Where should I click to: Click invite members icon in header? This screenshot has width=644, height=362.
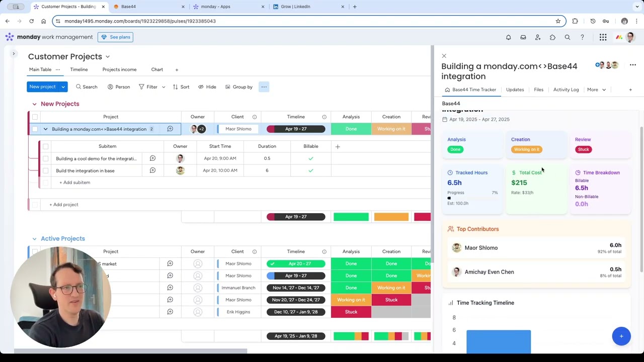point(538,37)
